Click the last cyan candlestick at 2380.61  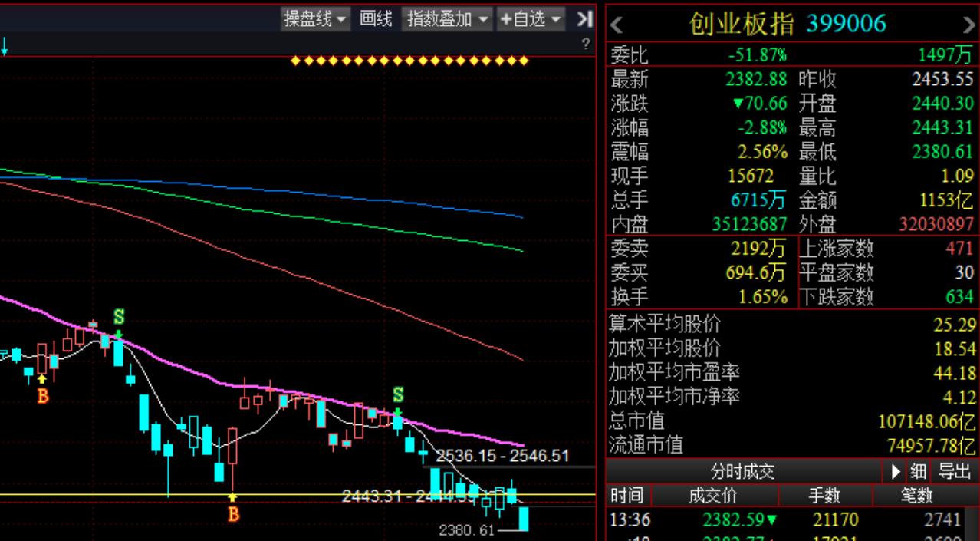tap(524, 519)
